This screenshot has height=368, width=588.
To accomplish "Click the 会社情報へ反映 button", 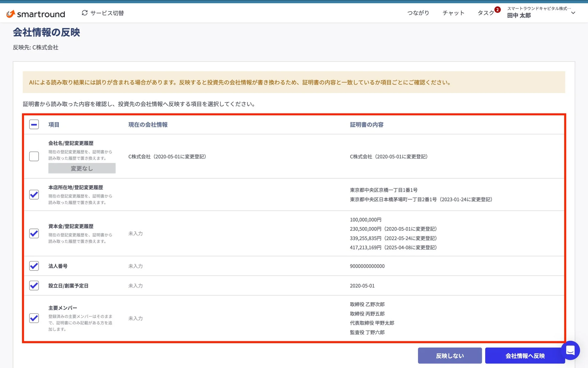I will 525,356.
